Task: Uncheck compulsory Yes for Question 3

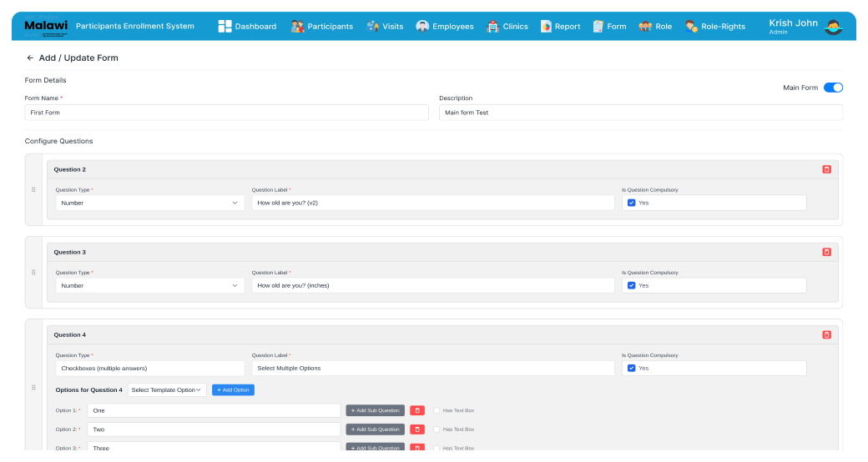Action: 631,285
